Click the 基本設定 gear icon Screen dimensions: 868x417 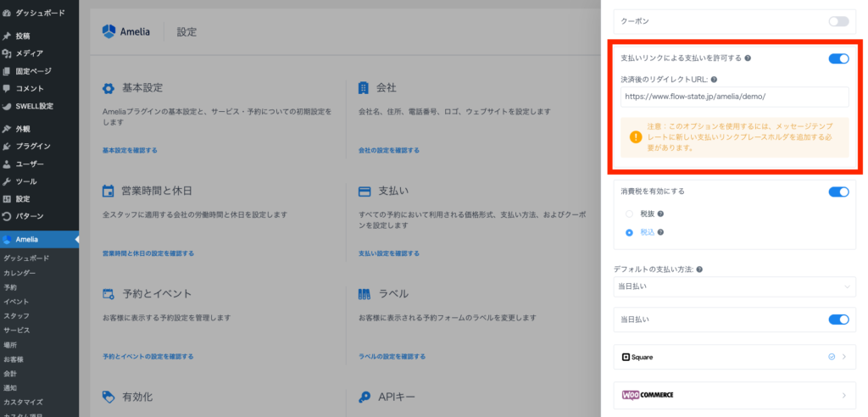(x=108, y=88)
